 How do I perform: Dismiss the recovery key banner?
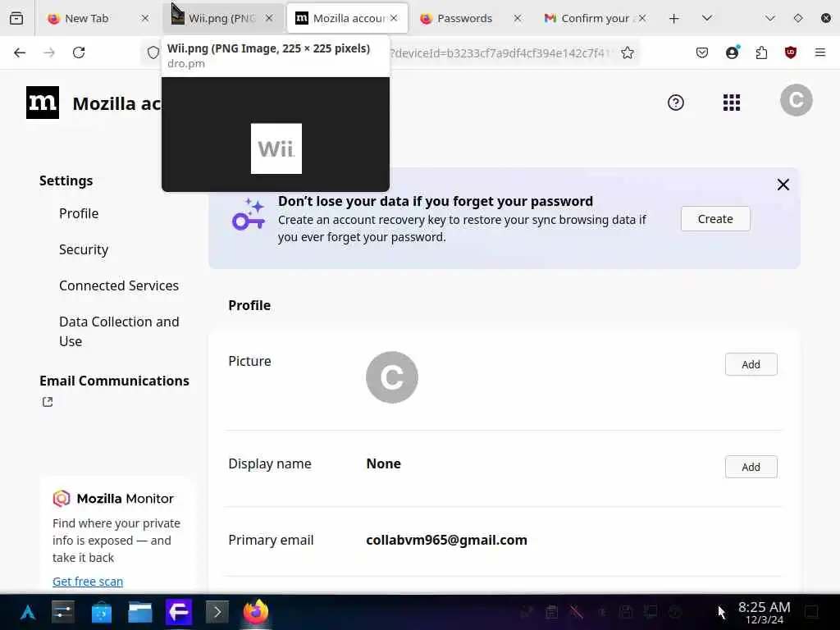pyautogui.click(x=783, y=185)
